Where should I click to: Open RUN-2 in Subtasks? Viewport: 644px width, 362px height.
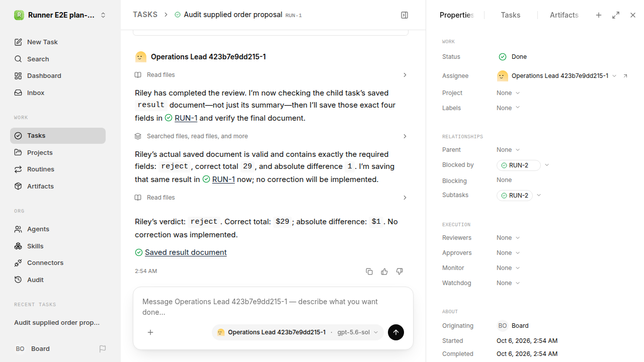point(515,196)
